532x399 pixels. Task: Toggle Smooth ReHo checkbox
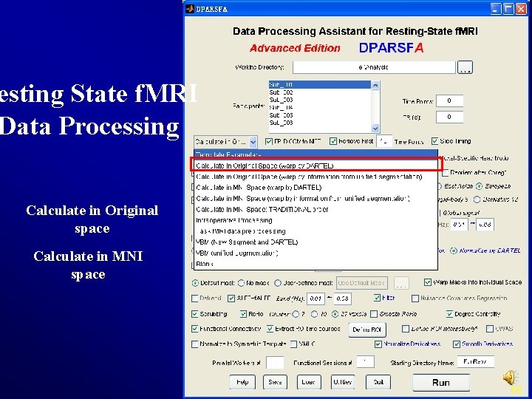(x=374, y=314)
